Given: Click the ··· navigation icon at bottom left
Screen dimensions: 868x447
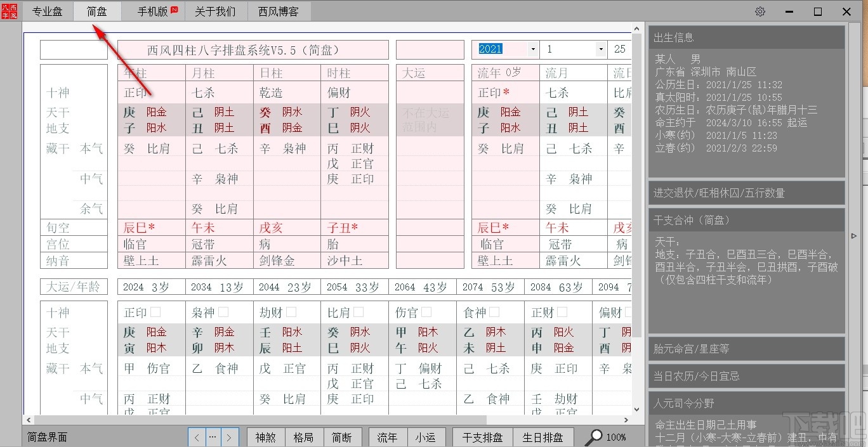Looking at the screenshot, I should [x=212, y=437].
